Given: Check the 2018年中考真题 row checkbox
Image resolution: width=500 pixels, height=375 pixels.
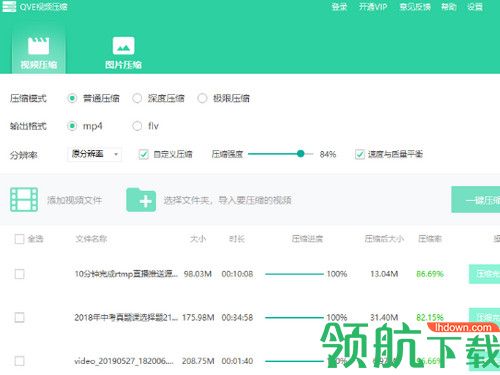Looking at the screenshot, I should click(x=20, y=317).
